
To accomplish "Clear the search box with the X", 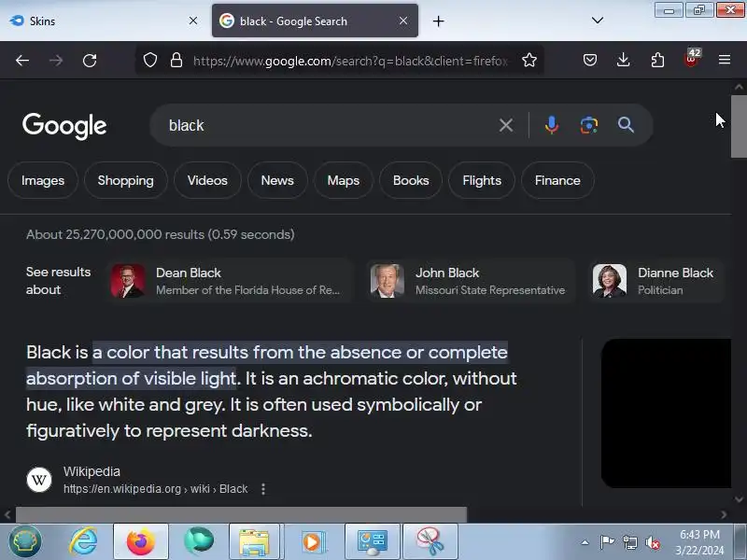I will click(506, 125).
